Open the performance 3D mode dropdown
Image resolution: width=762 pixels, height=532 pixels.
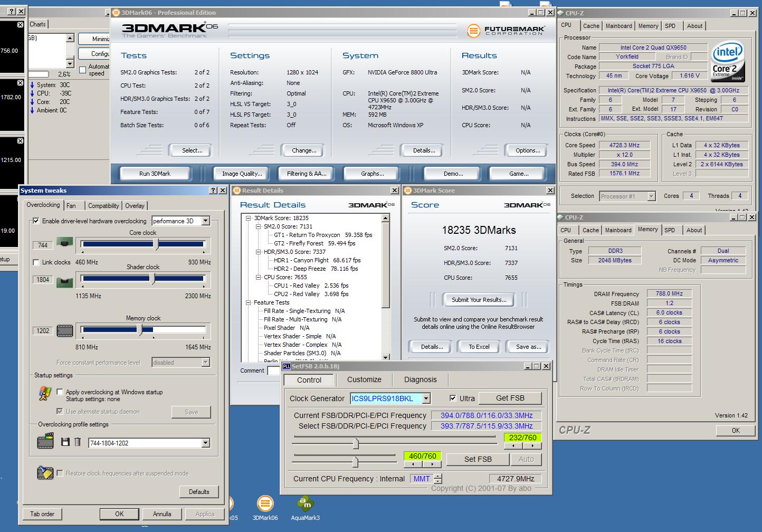pyautogui.click(x=205, y=221)
